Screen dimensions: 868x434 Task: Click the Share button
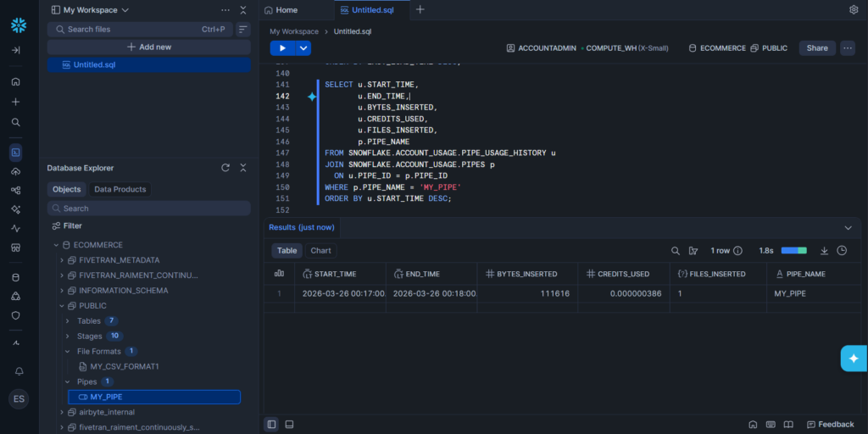[817, 48]
